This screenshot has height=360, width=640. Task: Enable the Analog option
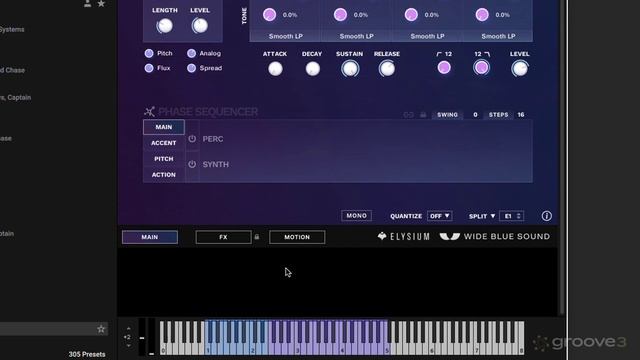tap(191, 53)
